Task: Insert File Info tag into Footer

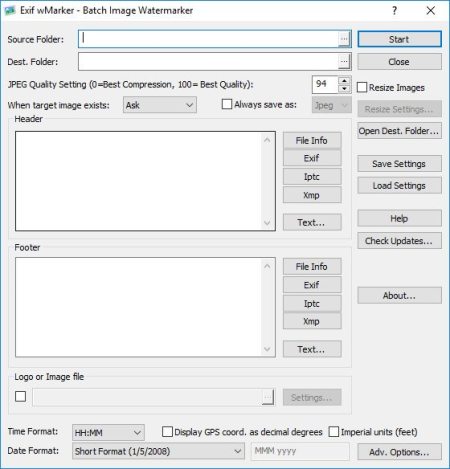Action: [312, 266]
